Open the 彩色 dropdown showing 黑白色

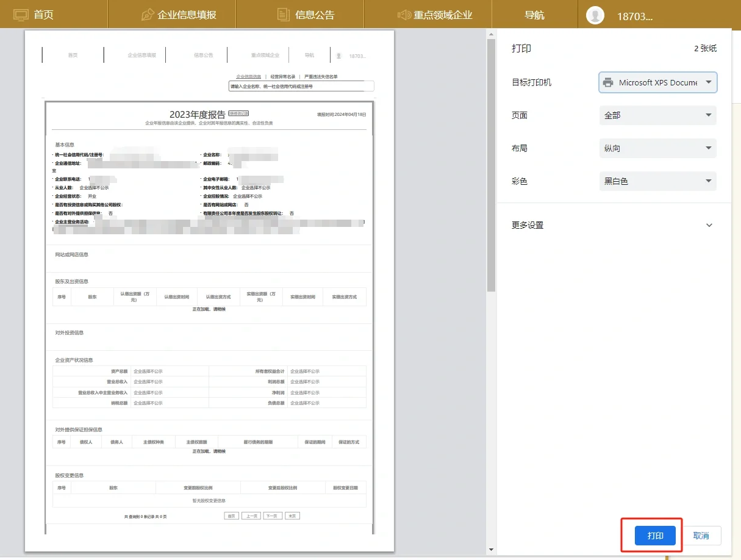pos(658,181)
